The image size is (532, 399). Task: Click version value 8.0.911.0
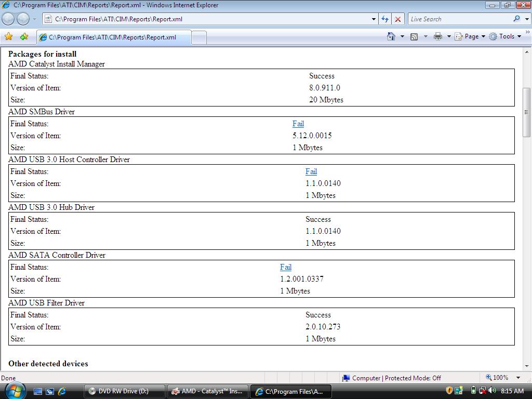coord(325,88)
